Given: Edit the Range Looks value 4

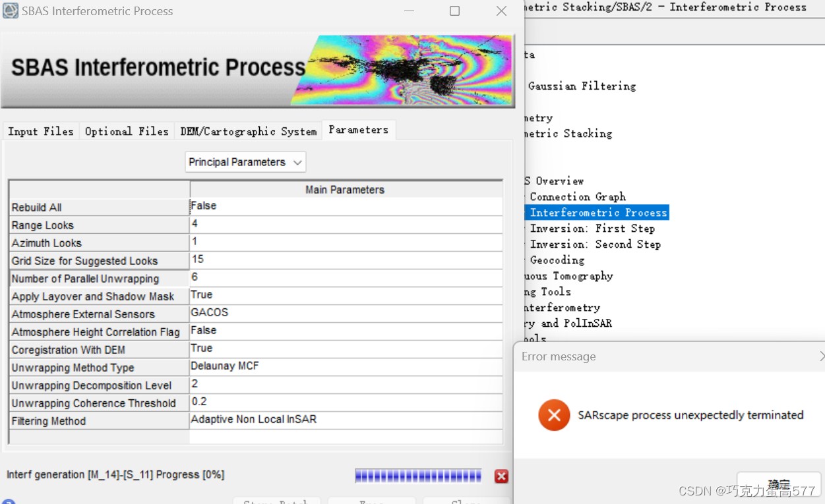Looking at the screenshot, I should pos(346,224).
